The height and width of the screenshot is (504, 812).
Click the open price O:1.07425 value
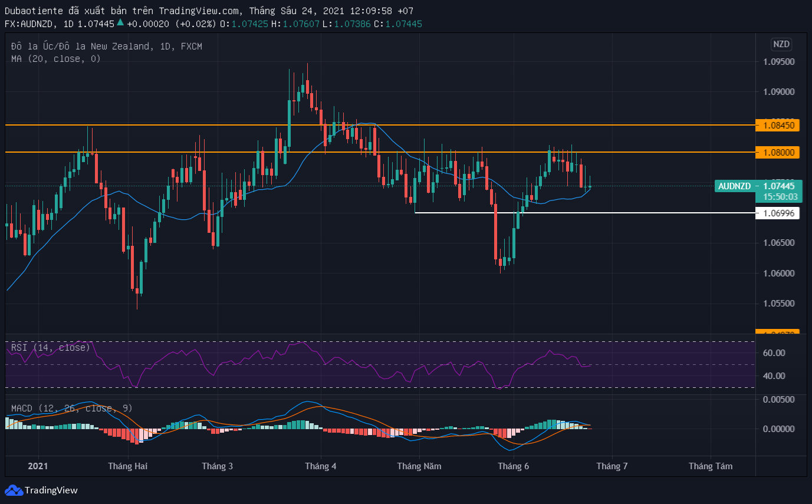click(x=244, y=24)
